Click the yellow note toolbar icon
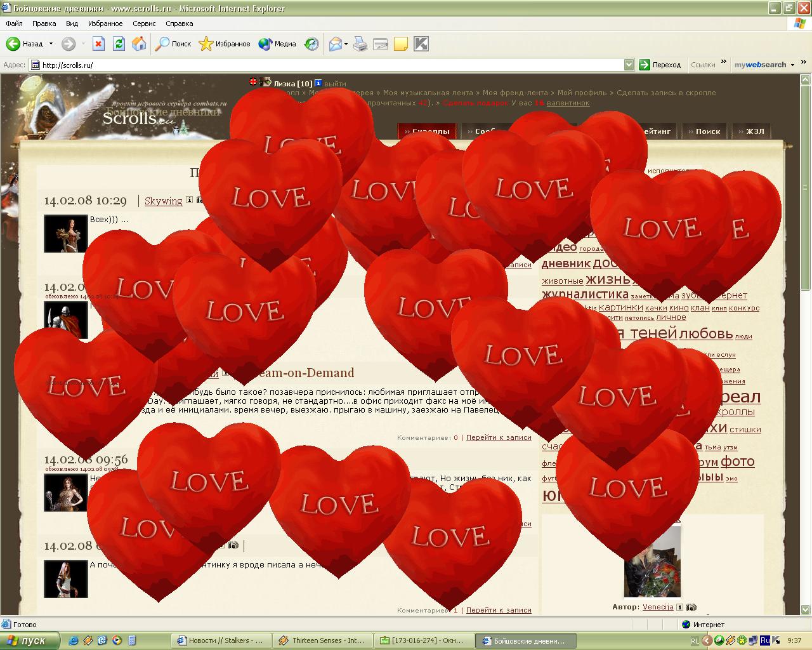This screenshot has height=650, width=812. [401, 44]
